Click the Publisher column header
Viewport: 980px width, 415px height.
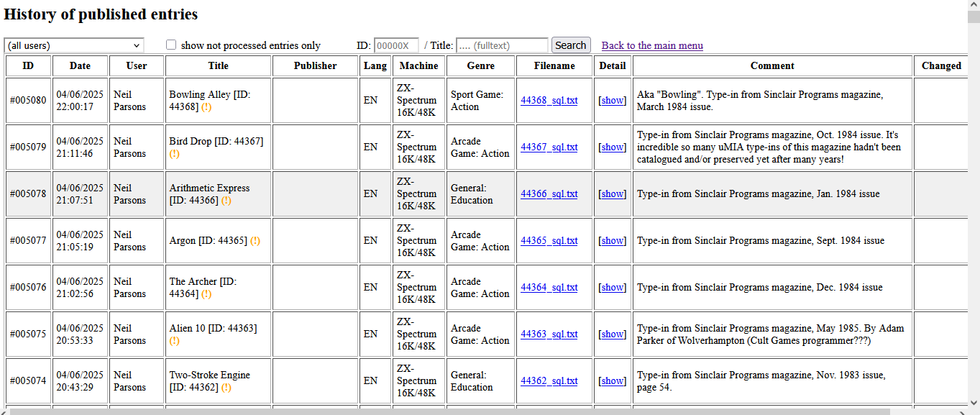pos(316,65)
